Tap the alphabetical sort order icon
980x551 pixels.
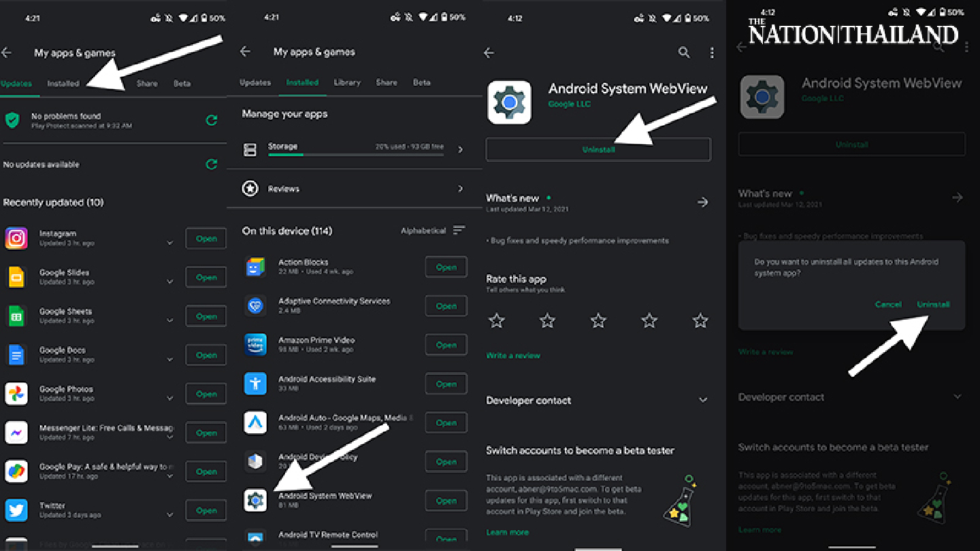pyautogui.click(x=459, y=231)
